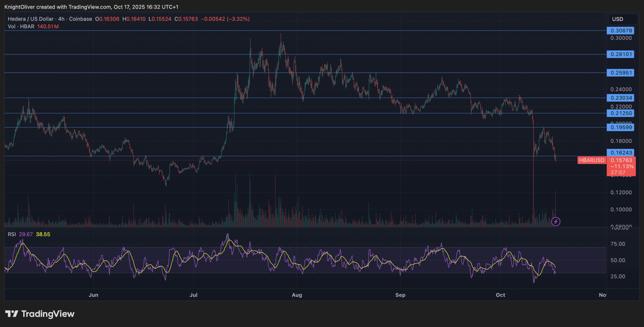
Task: Click the Oct marker on time axis
Action: click(500, 295)
